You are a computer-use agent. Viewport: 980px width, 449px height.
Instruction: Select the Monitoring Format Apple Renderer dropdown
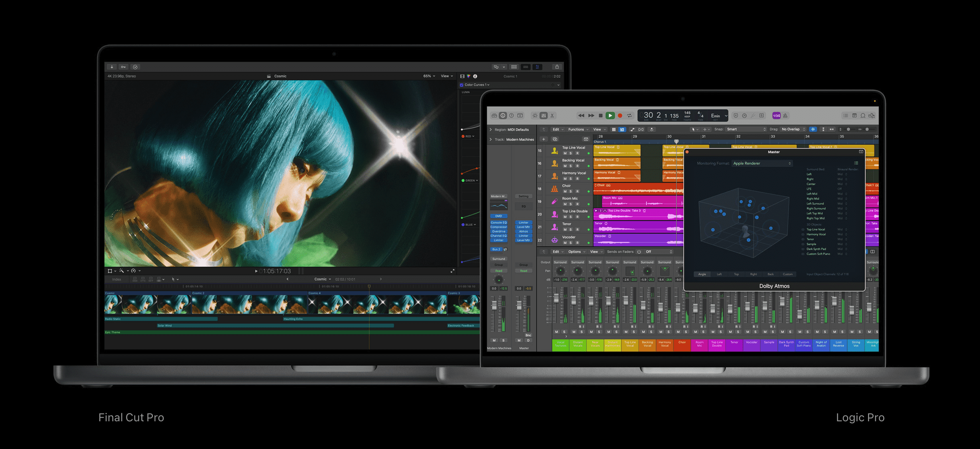coord(762,163)
